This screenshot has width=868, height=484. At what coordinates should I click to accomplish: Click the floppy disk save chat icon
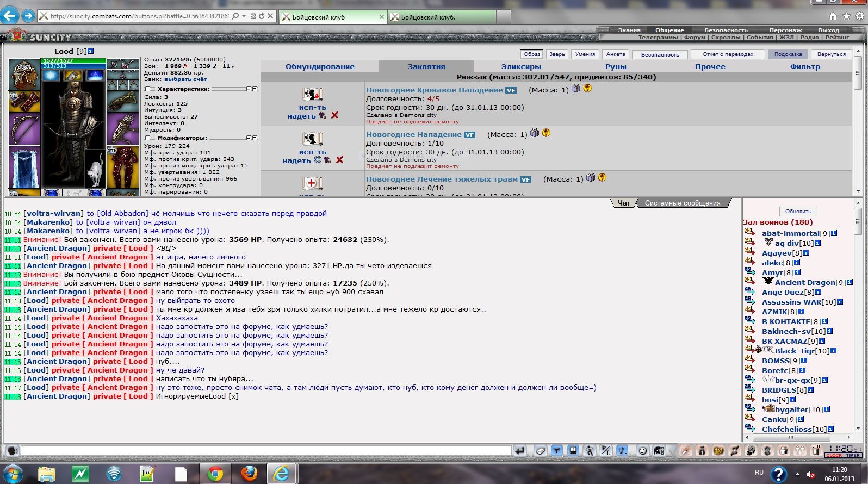pyautogui.click(x=573, y=450)
